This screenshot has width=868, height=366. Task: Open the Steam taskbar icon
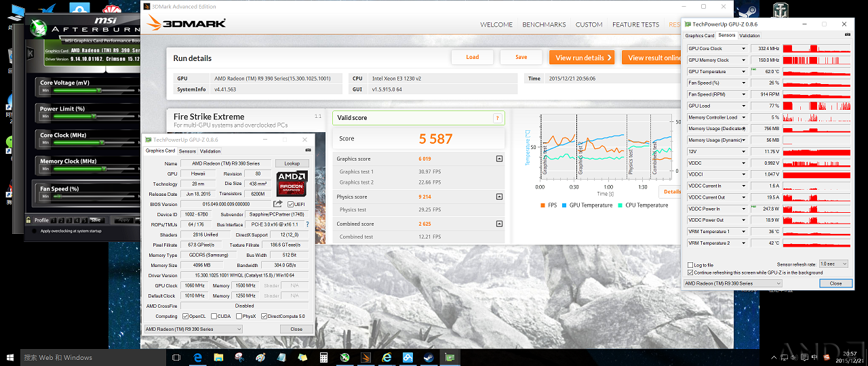pyautogui.click(x=429, y=357)
